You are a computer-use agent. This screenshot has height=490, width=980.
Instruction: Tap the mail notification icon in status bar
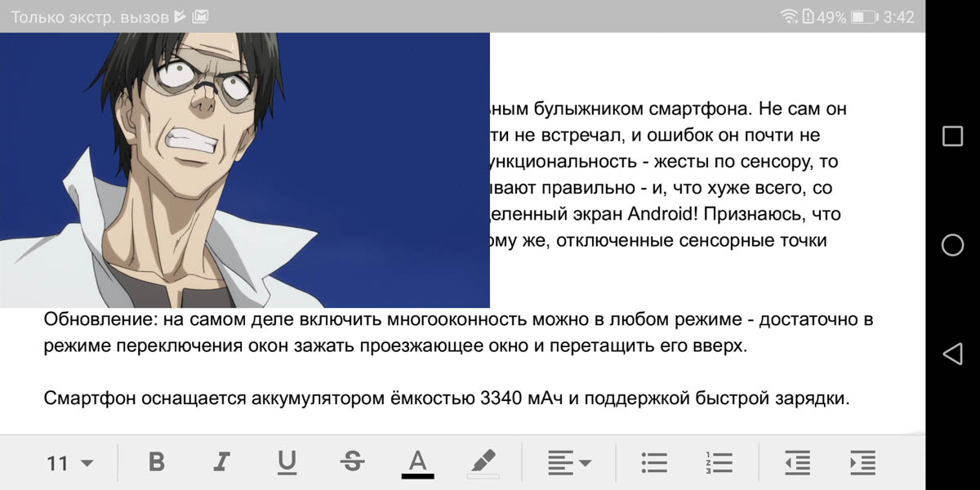pos(200,16)
